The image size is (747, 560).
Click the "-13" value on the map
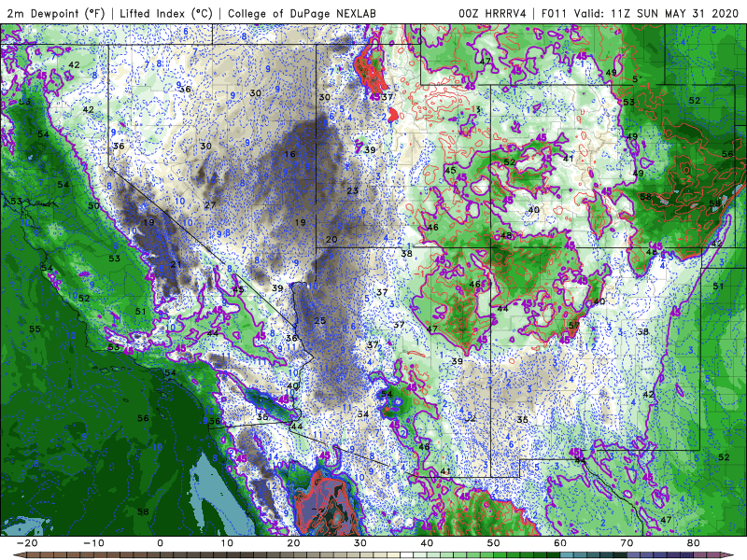pyautogui.click(x=473, y=109)
